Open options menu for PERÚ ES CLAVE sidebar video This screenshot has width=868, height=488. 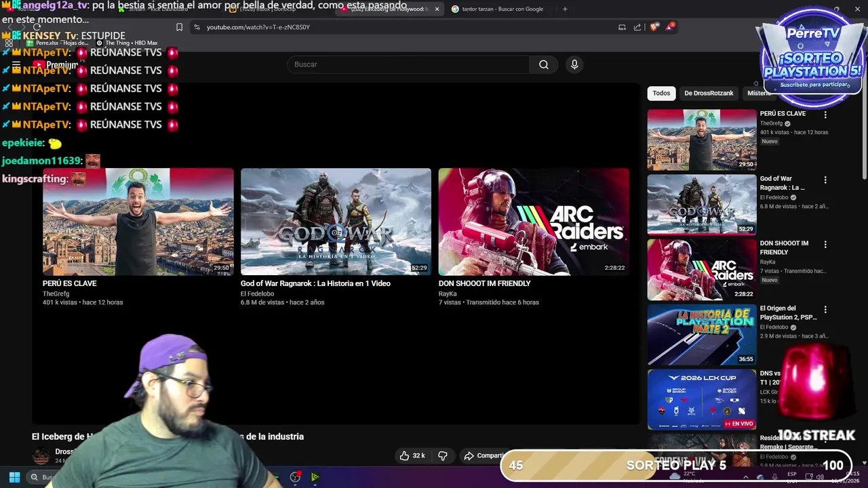coord(825,115)
